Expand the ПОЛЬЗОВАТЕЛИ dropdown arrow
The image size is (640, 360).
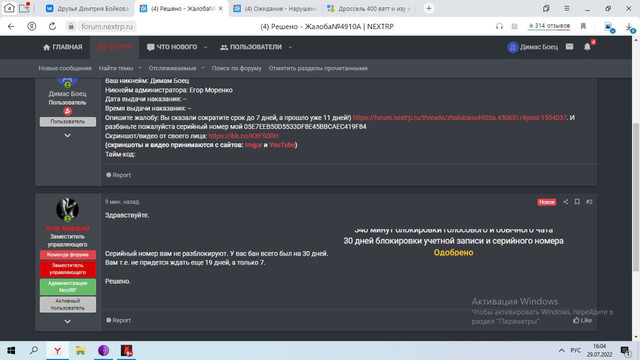tap(290, 47)
